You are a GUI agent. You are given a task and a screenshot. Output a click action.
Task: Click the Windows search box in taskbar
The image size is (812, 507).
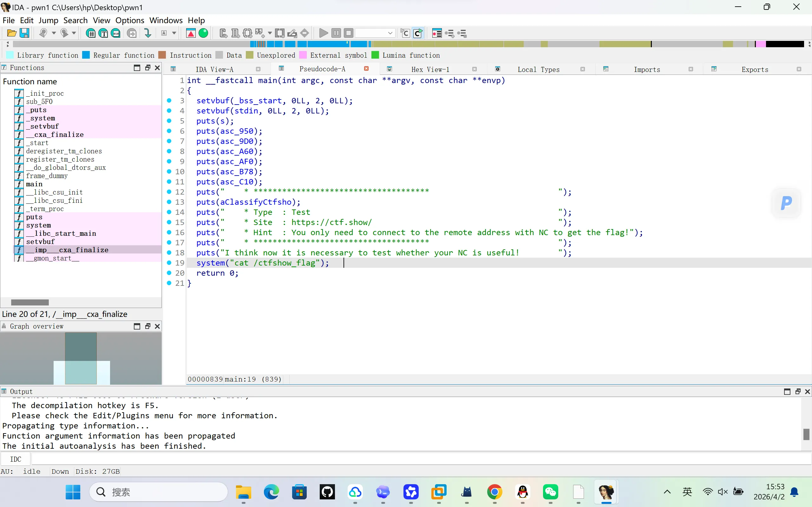coord(158,492)
